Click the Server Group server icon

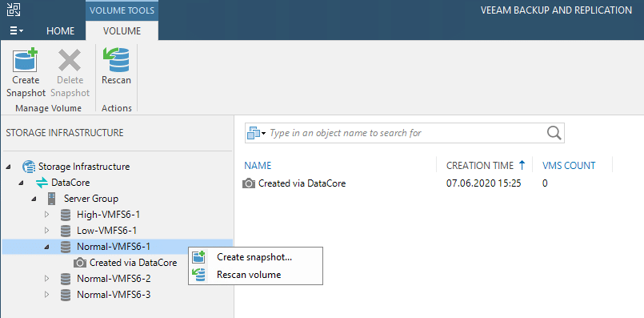pos(52,199)
